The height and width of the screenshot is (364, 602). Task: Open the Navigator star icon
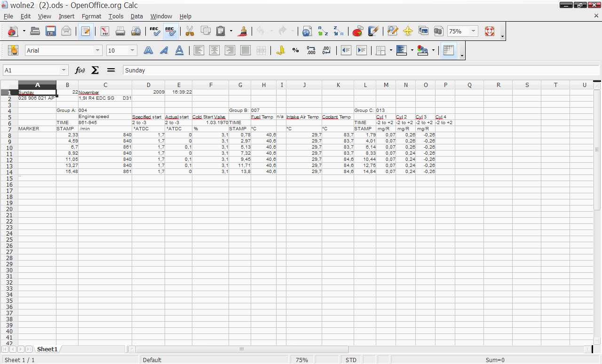point(408,32)
